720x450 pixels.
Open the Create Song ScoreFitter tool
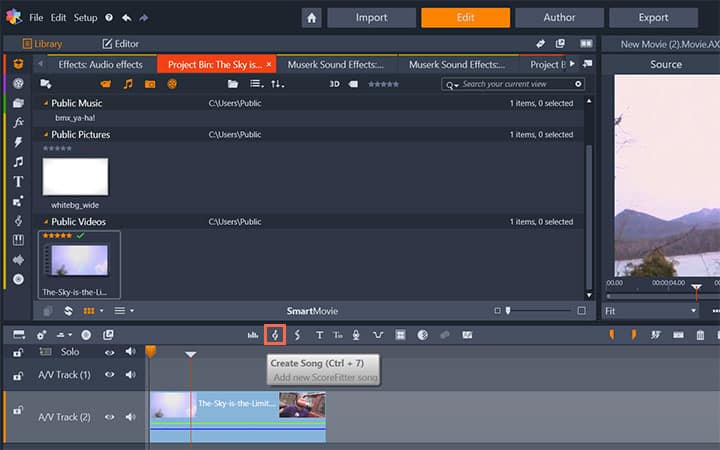275,335
